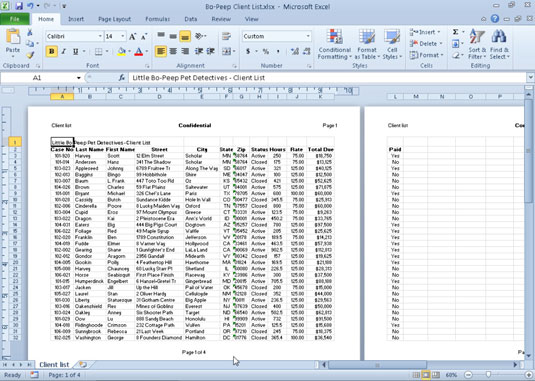The height and width of the screenshot is (381, 535).
Task: Toggle Top Align vertical alignment
Action: click(x=161, y=36)
